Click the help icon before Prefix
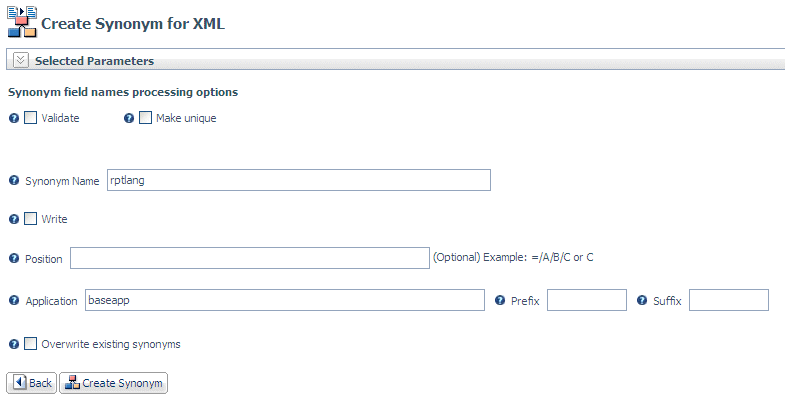This screenshot has width=785, height=404. click(500, 300)
